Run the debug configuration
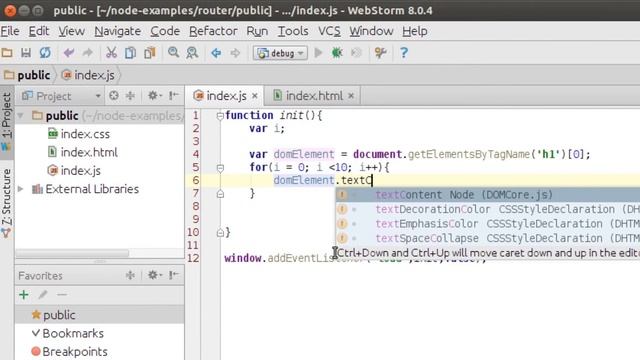640x360 pixels. point(318,53)
